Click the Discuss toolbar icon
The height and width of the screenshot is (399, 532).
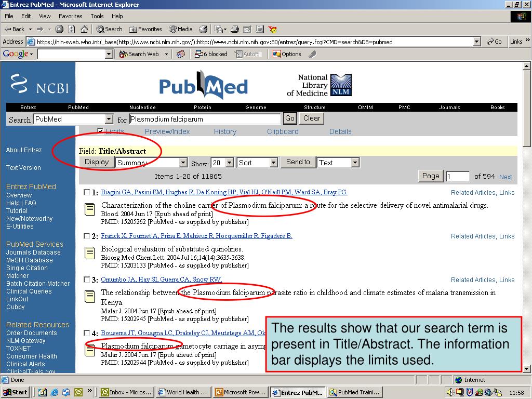[x=260, y=29]
